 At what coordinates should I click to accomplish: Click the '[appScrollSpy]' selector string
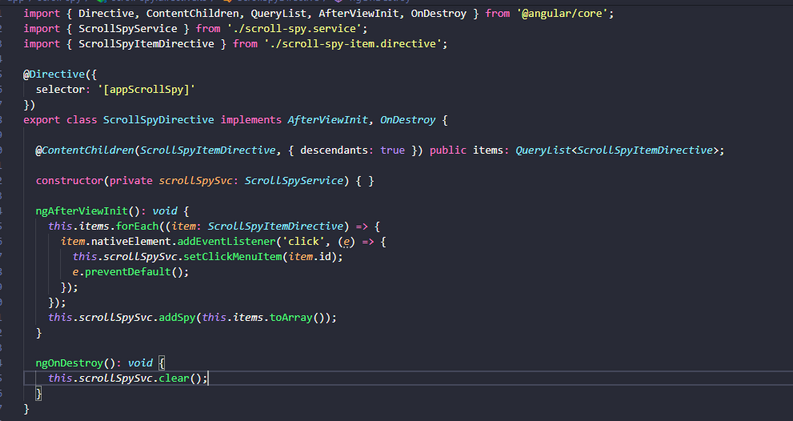147,90
